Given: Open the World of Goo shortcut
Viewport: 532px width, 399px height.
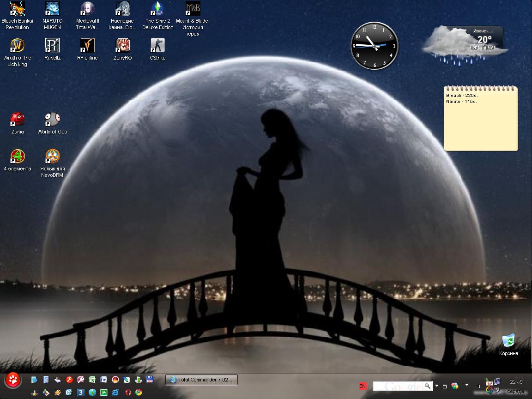Looking at the screenshot, I should coord(52,120).
